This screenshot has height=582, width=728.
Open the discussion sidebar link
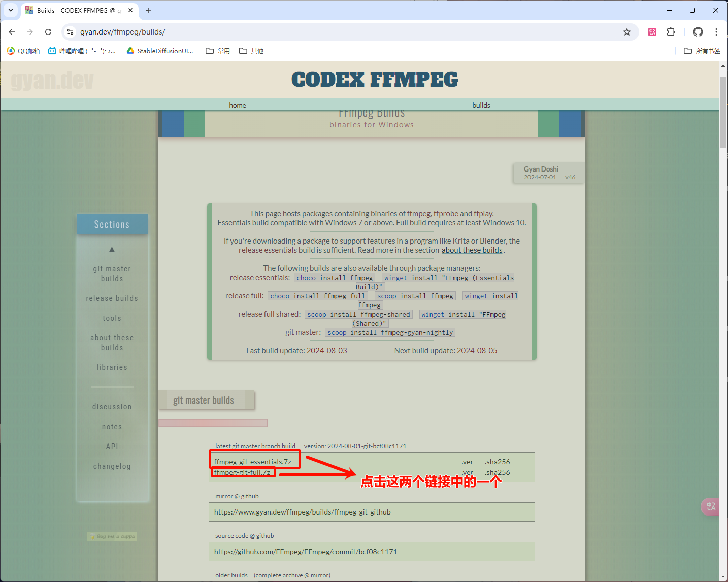(112, 407)
